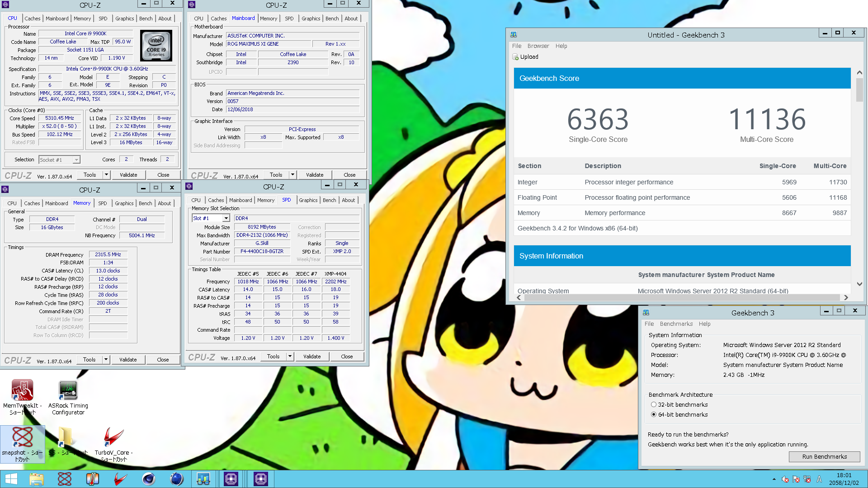Viewport: 868px width, 488px height.
Task: Switch to Caches tab in CPU window
Action: 33,19
